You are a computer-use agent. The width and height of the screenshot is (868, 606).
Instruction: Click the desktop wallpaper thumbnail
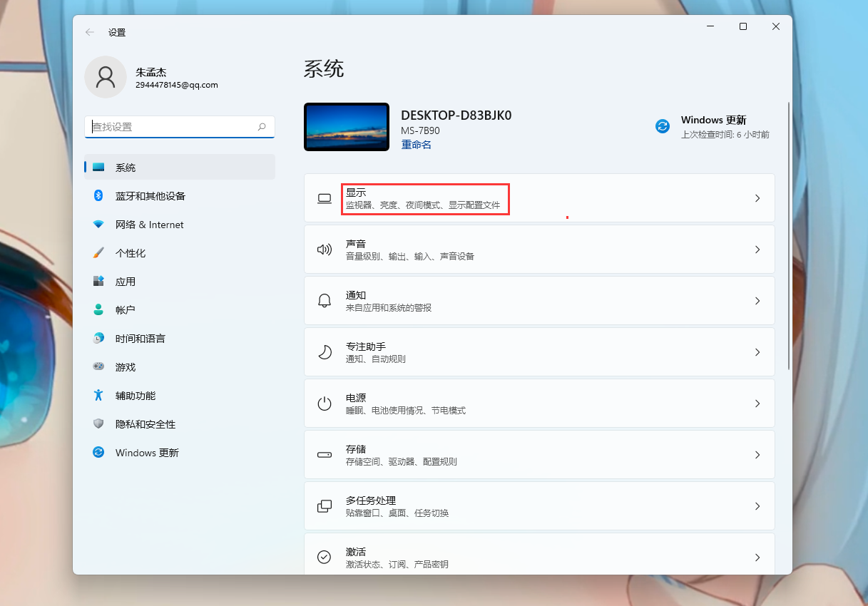pos(347,127)
